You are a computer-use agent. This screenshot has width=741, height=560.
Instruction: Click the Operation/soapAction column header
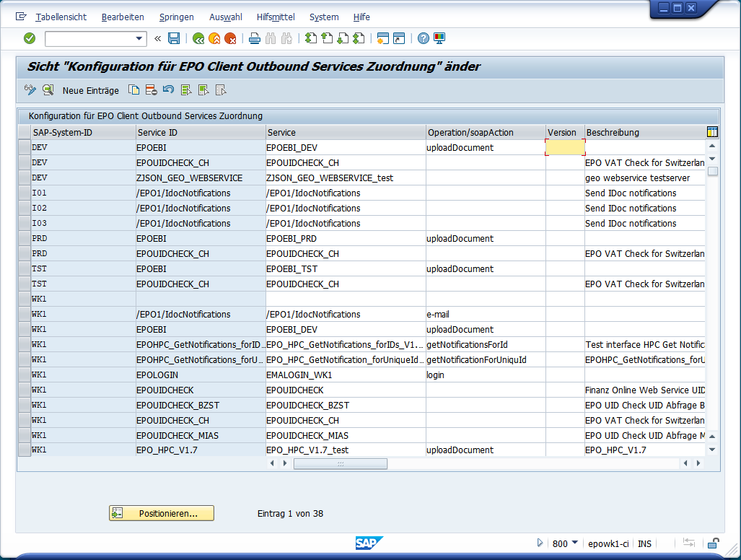486,132
